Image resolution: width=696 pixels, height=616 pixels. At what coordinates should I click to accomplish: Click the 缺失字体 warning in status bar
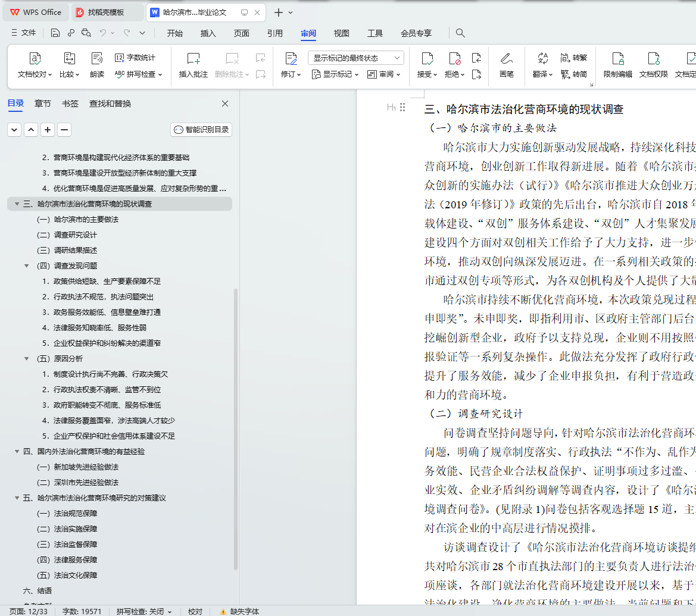[x=240, y=612]
